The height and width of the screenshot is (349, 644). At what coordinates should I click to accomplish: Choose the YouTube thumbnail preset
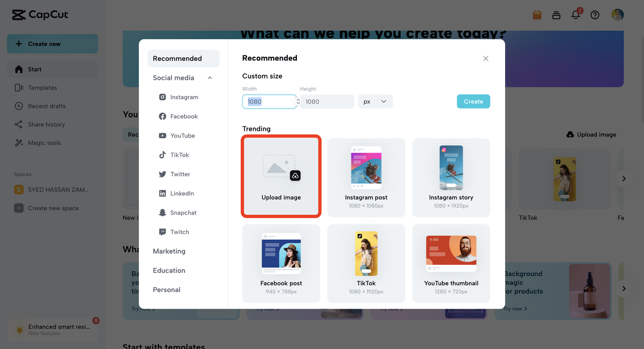(x=451, y=263)
